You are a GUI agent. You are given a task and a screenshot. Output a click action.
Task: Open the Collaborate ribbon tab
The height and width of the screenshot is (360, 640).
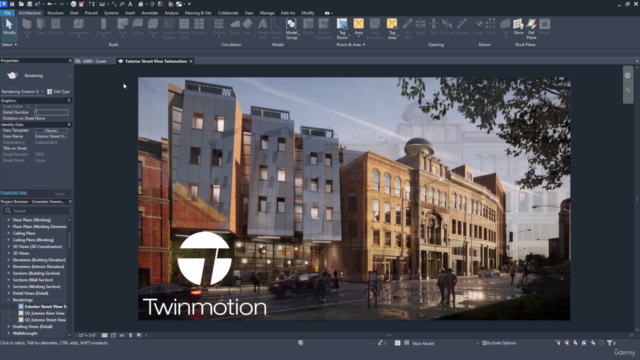coord(228,13)
